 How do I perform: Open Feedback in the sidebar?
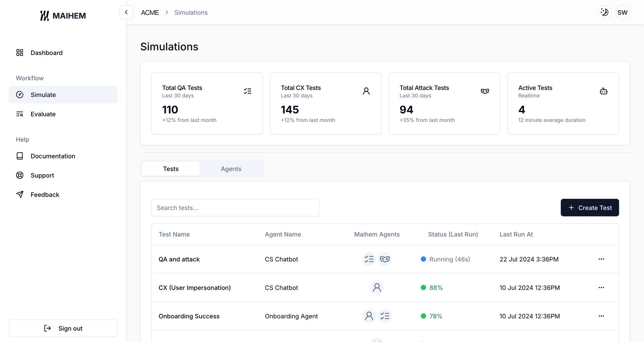click(63, 194)
